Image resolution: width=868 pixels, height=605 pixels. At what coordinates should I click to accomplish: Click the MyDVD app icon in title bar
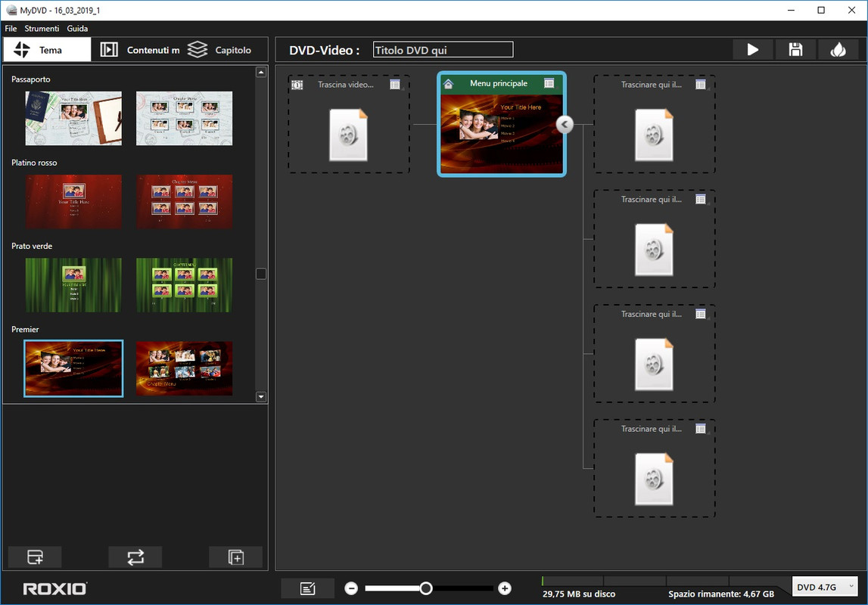click(x=11, y=10)
